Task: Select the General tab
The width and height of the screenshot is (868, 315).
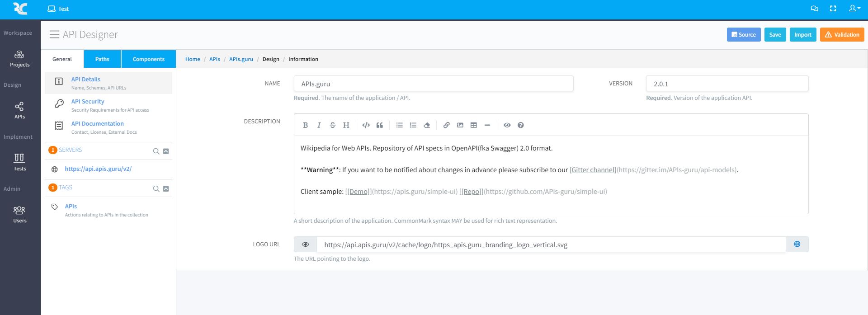Action: point(62,59)
